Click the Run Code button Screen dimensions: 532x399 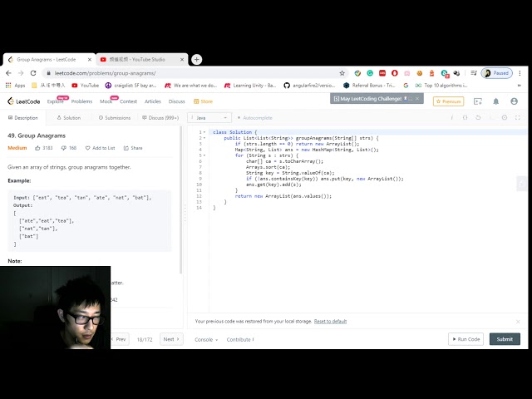point(465,339)
